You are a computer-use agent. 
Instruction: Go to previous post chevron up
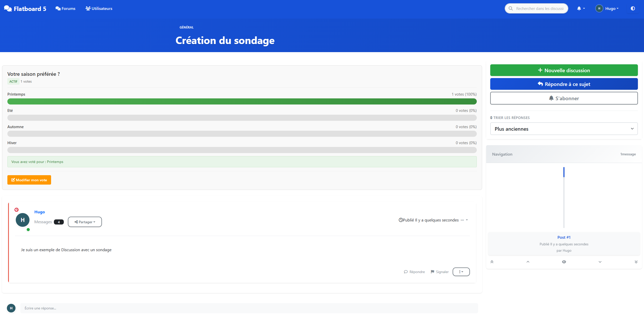tap(528, 262)
